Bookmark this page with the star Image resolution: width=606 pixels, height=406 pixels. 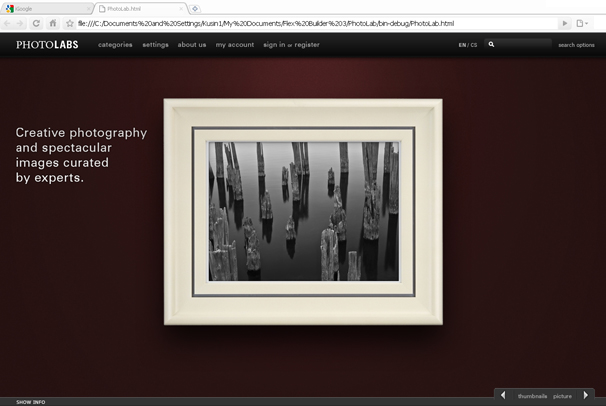[69, 23]
